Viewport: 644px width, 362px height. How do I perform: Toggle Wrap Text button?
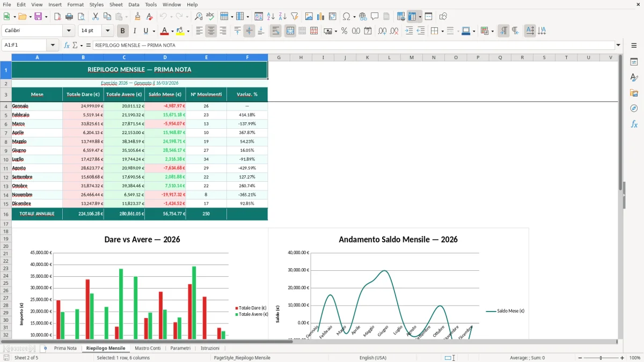(275, 31)
